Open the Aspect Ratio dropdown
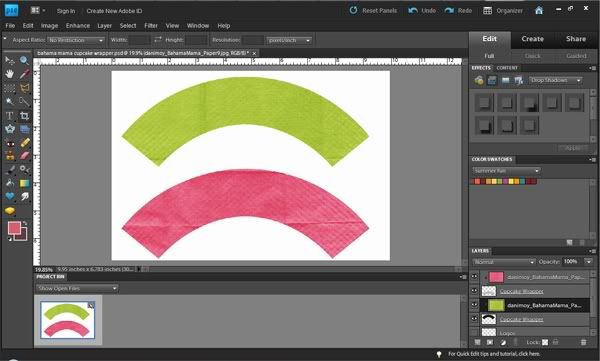600x361 pixels. click(76, 40)
